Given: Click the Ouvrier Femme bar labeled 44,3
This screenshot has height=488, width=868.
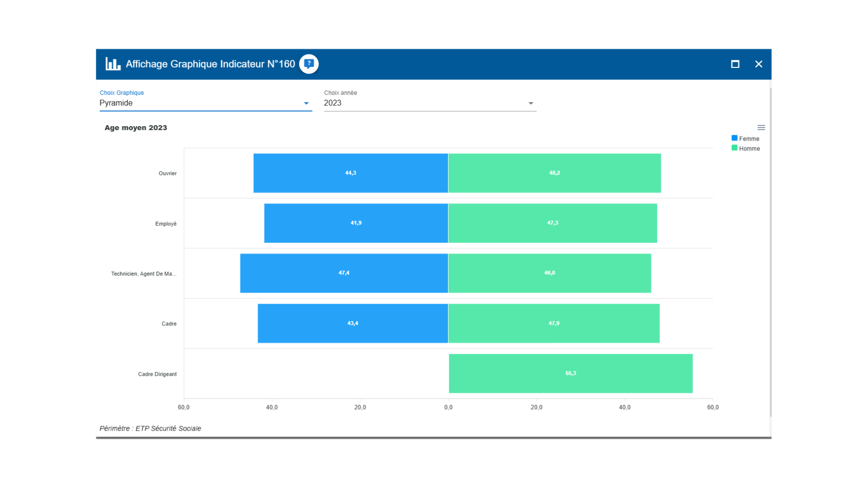Looking at the screenshot, I should pyautogui.click(x=351, y=173).
